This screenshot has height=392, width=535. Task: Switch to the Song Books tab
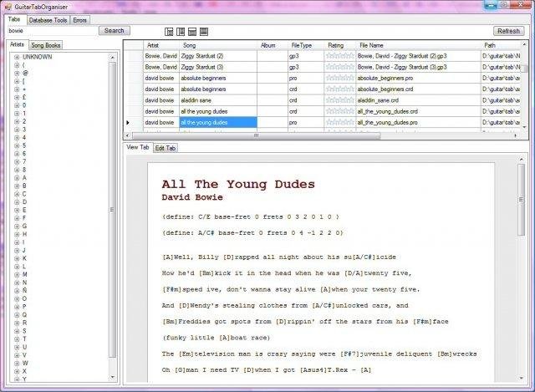click(x=46, y=45)
